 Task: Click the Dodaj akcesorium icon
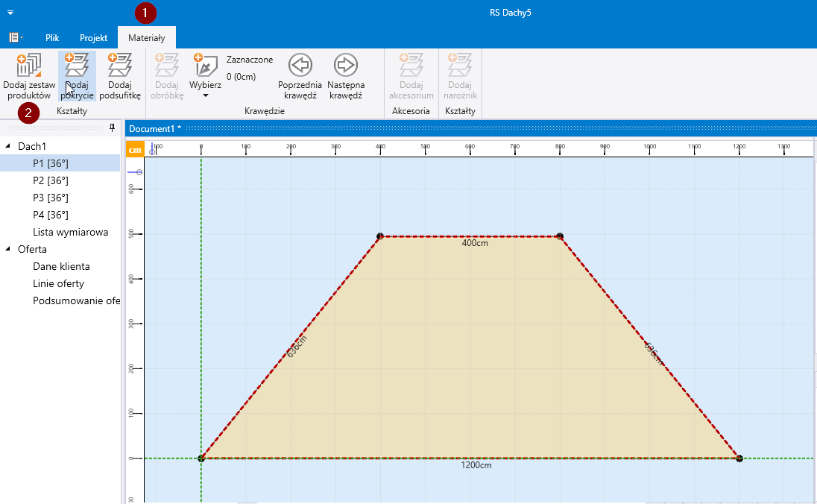(411, 66)
